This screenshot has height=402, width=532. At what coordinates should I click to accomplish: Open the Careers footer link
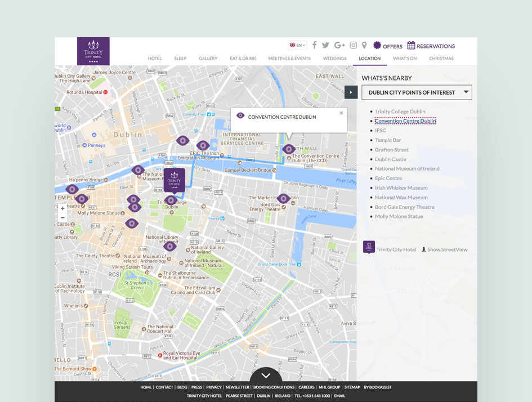point(306,387)
